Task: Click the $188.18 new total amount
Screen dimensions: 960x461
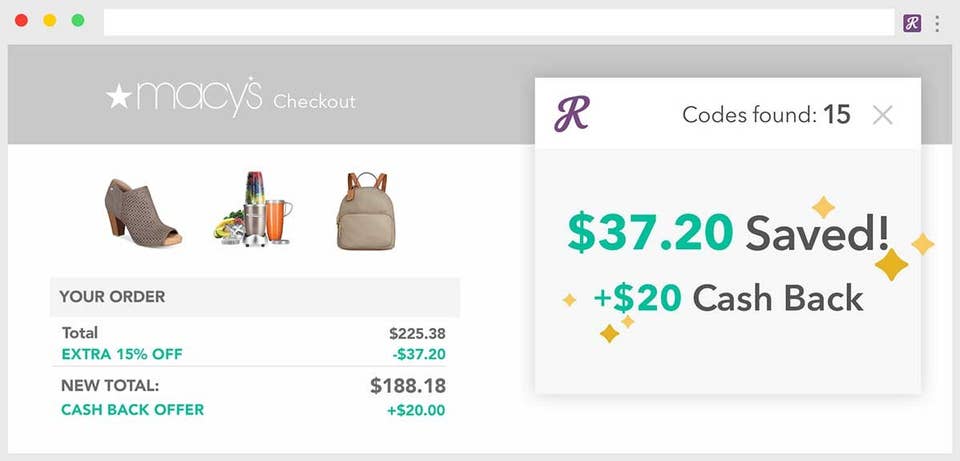Action: [x=408, y=386]
